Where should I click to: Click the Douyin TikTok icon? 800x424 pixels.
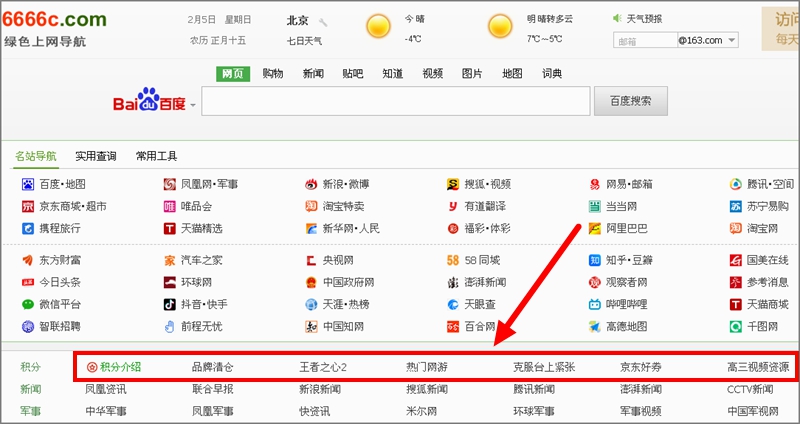(169, 305)
